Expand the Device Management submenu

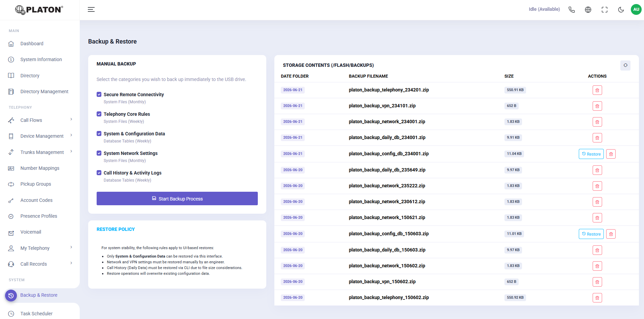point(40,136)
